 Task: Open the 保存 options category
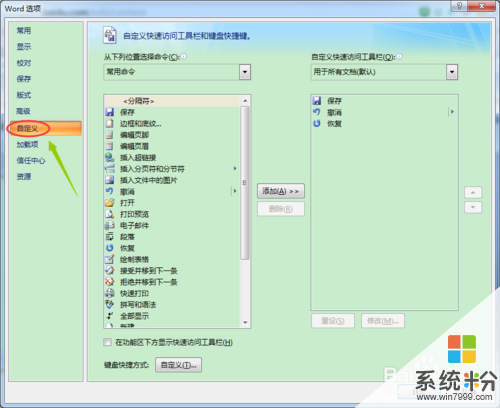24,79
